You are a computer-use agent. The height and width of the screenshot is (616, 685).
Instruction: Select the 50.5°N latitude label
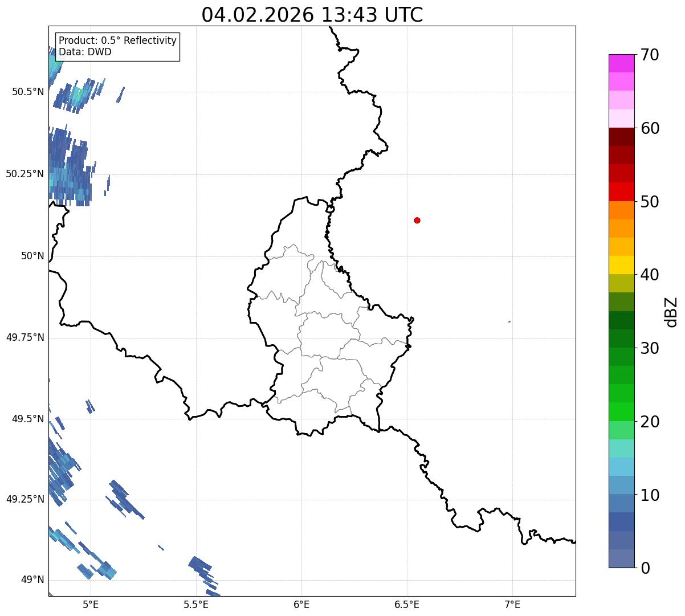tap(28, 92)
